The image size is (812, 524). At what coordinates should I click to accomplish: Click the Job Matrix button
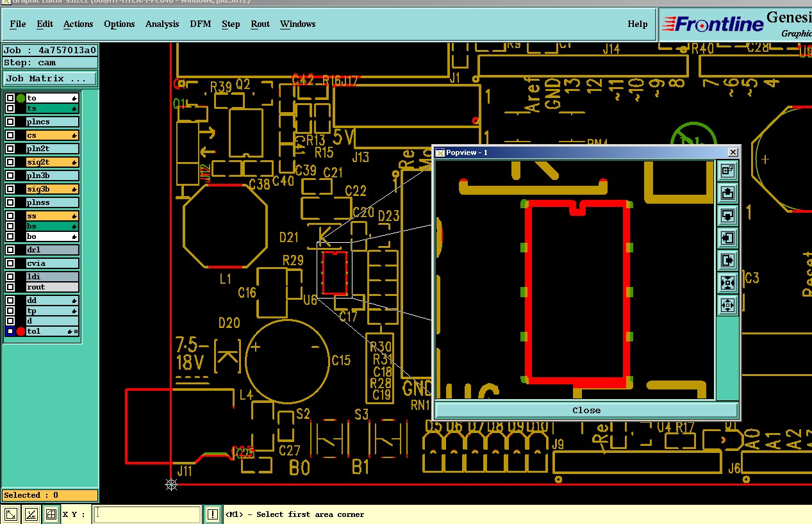tap(51, 78)
